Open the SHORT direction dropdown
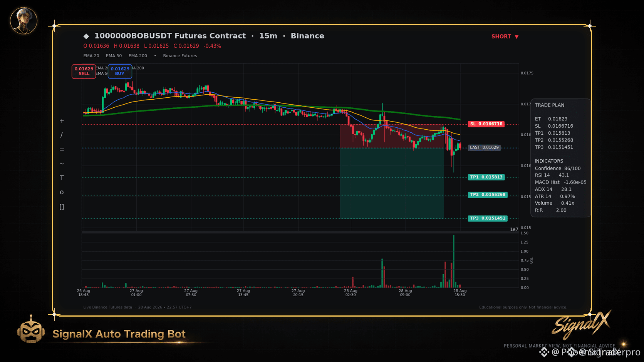644x362 pixels. 505,37
